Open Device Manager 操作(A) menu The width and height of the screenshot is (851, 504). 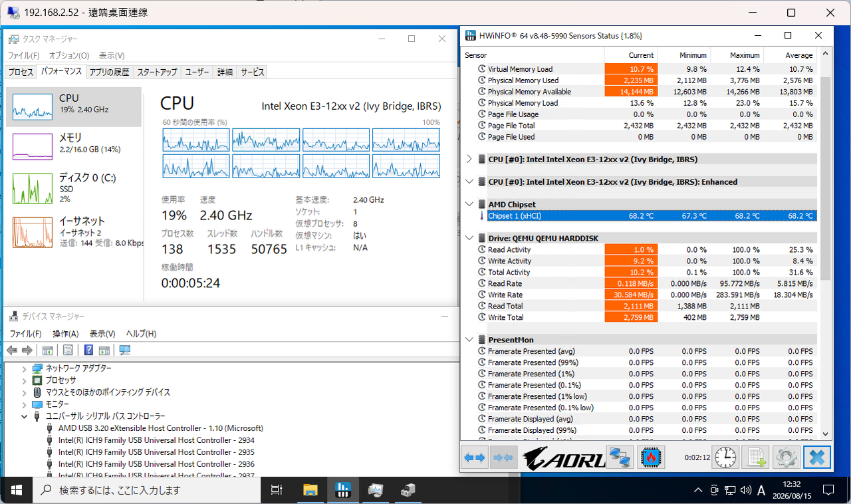pos(66,334)
